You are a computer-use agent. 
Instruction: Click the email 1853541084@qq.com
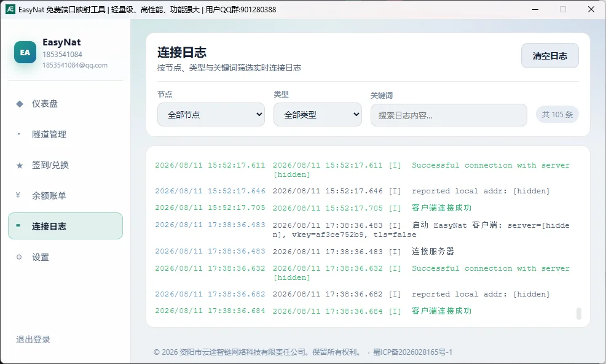(x=75, y=65)
